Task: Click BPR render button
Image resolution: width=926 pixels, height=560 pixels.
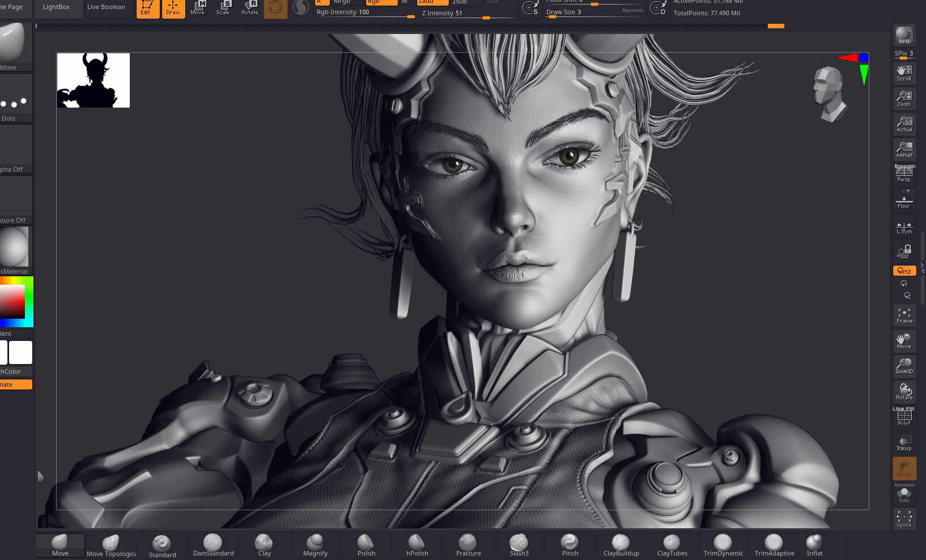Action: pyautogui.click(x=904, y=35)
